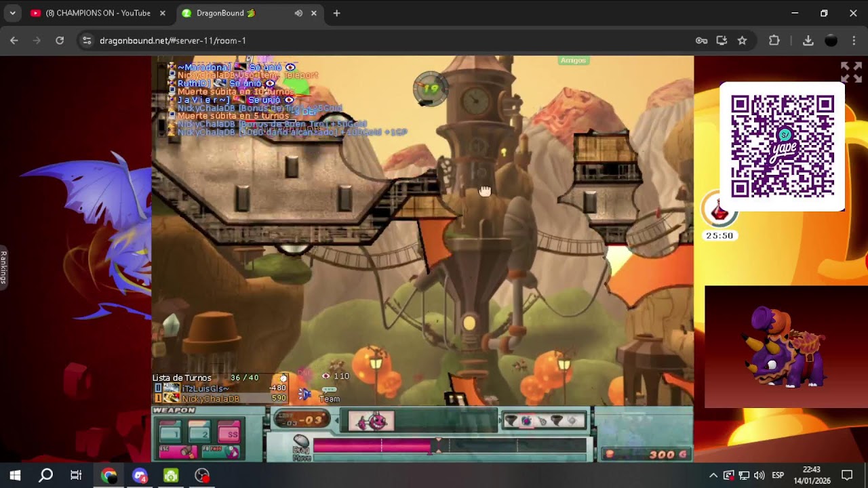View site information icon
Image resolution: width=868 pixels, height=488 pixels.
tap(87, 41)
